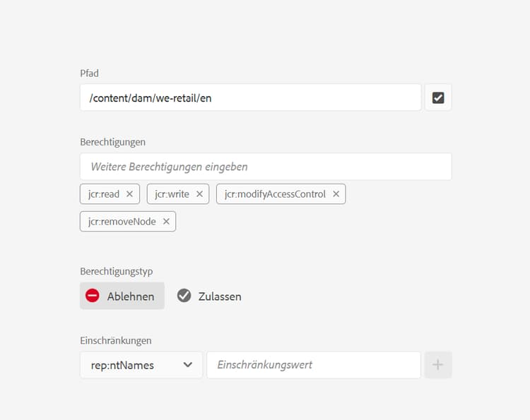
Task: Remove the jcr:modifyAccessControl tag
Action: (x=336, y=194)
